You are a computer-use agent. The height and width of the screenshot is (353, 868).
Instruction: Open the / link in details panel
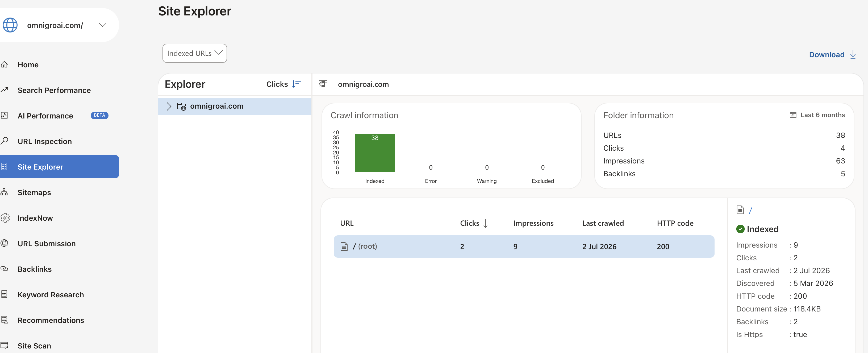(x=750, y=210)
